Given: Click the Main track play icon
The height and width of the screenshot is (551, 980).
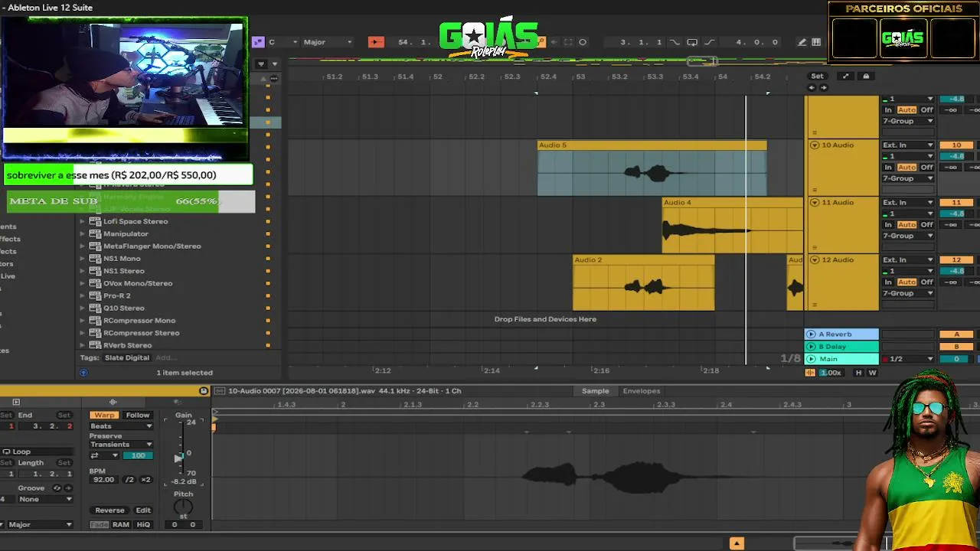Looking at the screenshot, I should 811,359.
